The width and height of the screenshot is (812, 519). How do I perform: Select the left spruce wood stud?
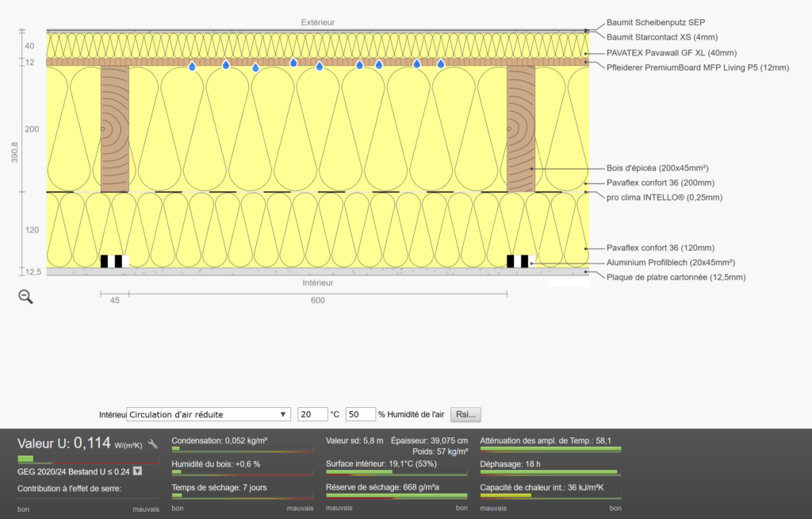(115, 129)
